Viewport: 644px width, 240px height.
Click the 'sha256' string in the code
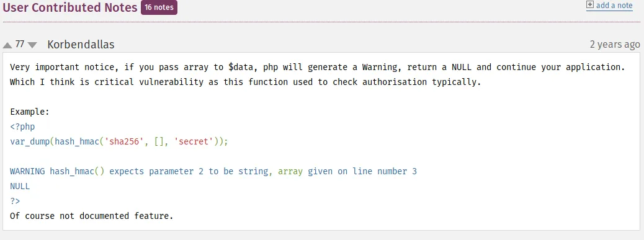tap(125, 141)
